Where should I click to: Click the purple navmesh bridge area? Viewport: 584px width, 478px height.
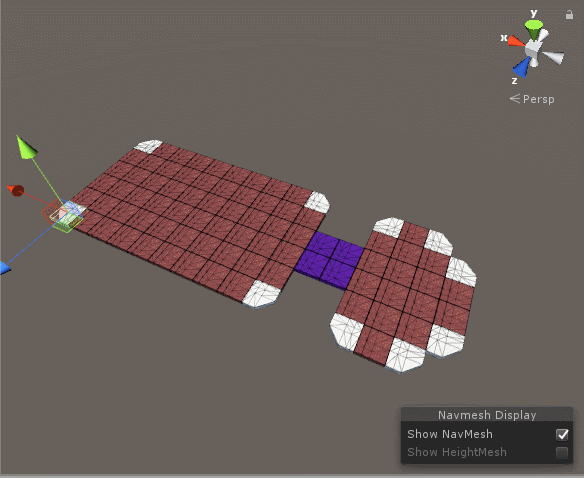[x=329, y=260]
